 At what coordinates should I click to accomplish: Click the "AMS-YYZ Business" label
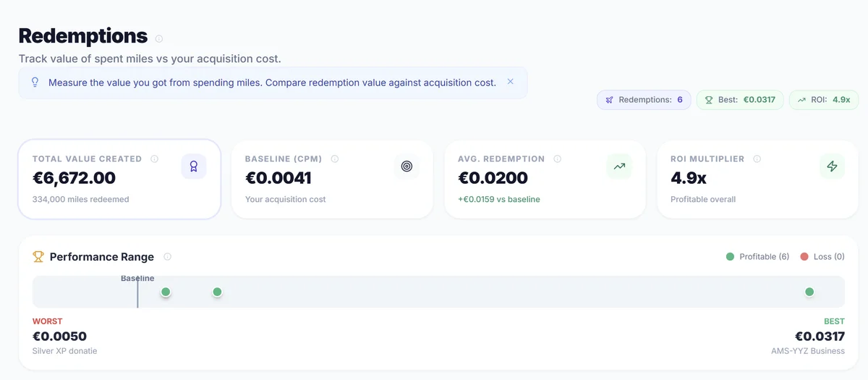808,351
